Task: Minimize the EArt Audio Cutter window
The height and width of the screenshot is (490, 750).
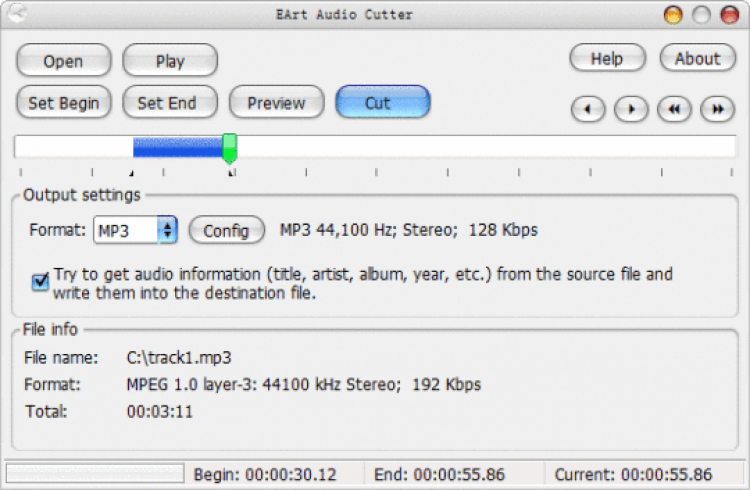Action: (674, 15)
